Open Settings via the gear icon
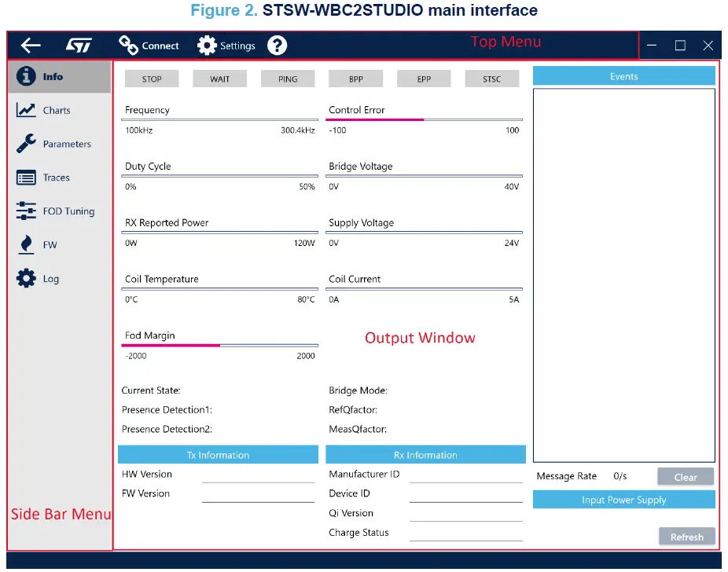The width and height of the screenshot is (728, 572). [x=207, y=46]
